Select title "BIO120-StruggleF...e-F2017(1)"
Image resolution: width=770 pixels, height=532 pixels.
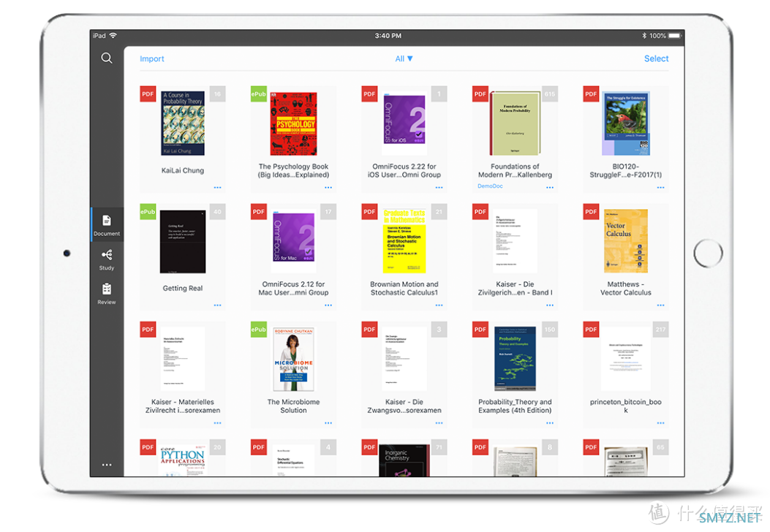626,170
